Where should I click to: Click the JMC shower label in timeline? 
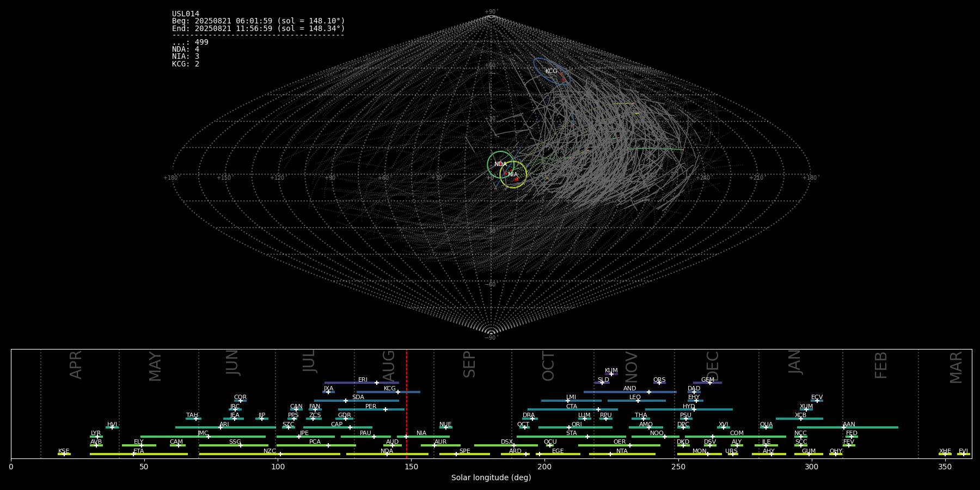(203, 433)
